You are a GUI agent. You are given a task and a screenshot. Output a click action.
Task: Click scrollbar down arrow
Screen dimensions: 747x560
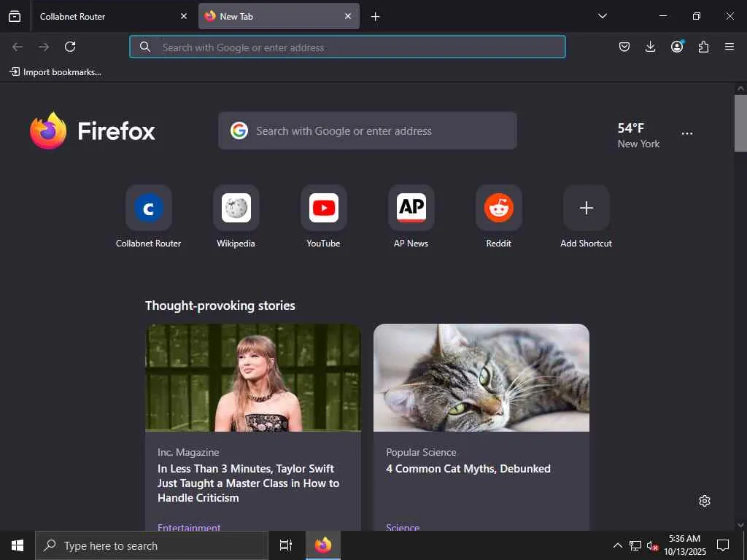[740, 525]
